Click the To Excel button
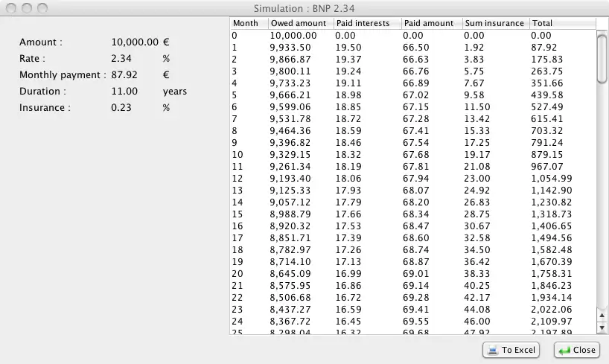 pos(511,350)
